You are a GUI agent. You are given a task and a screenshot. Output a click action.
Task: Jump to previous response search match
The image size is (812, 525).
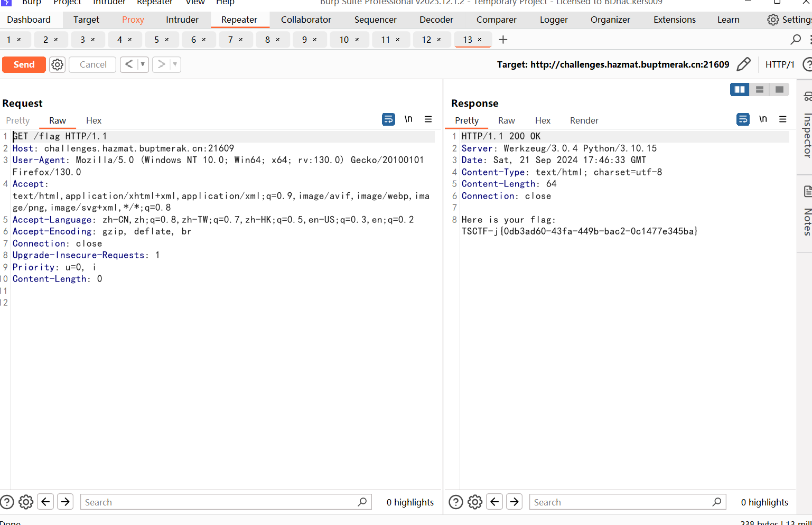point(495,502)
